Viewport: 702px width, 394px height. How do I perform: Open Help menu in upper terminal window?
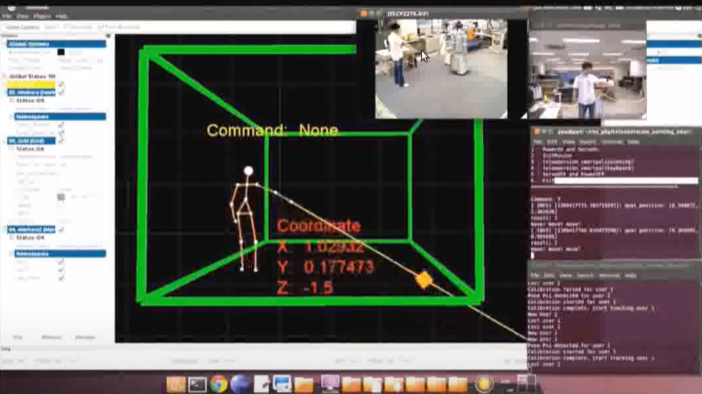(x=633, y=142)
